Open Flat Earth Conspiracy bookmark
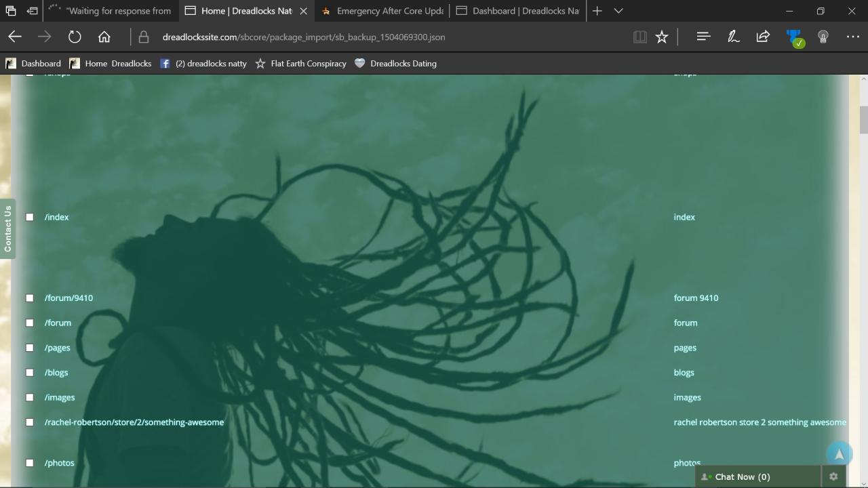Screen dimensions: 868x488 click(300, 63)
